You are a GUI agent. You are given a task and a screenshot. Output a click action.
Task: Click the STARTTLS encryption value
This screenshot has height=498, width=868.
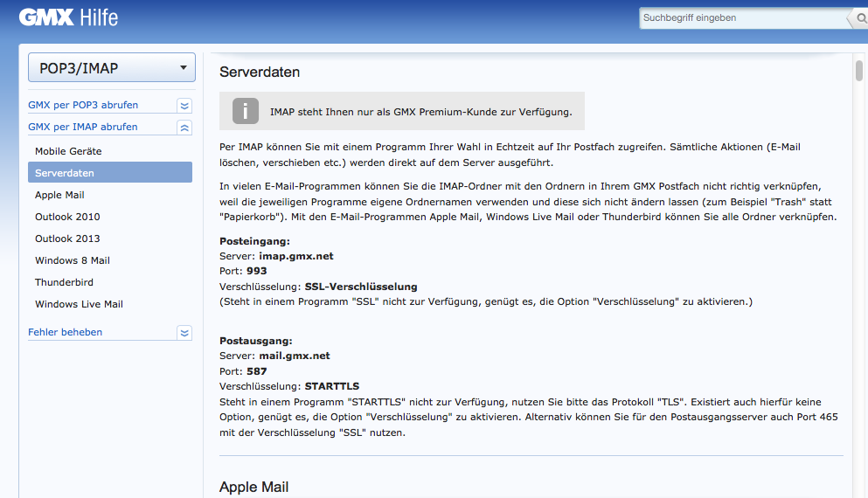click(x=332, y=386)
